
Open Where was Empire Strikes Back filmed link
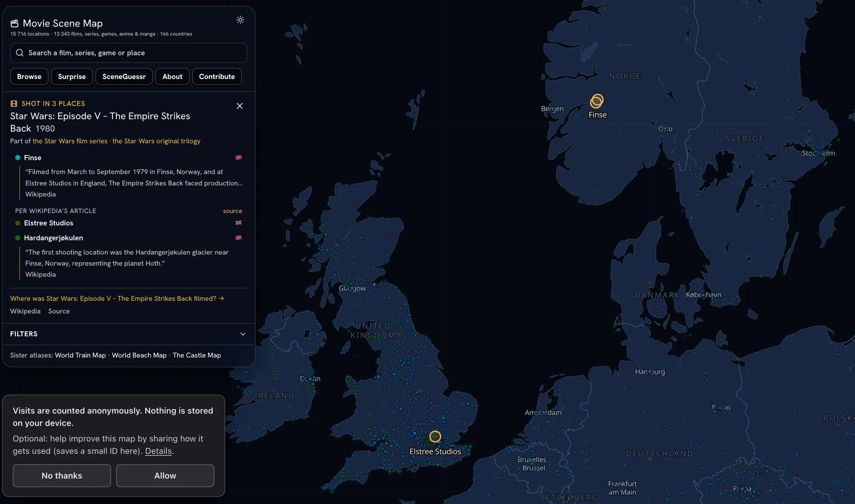(117, 299)
